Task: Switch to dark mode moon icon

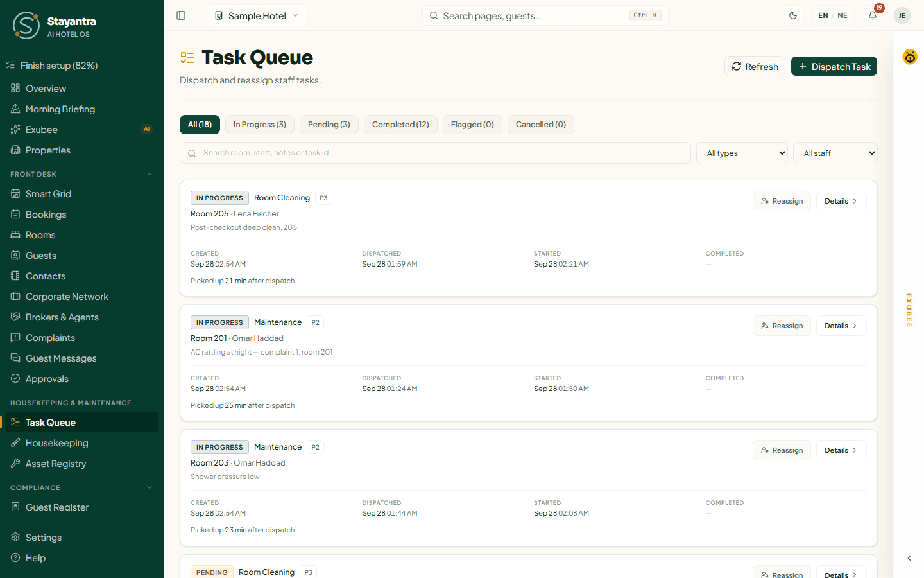Action: click(x=793, y=15)
